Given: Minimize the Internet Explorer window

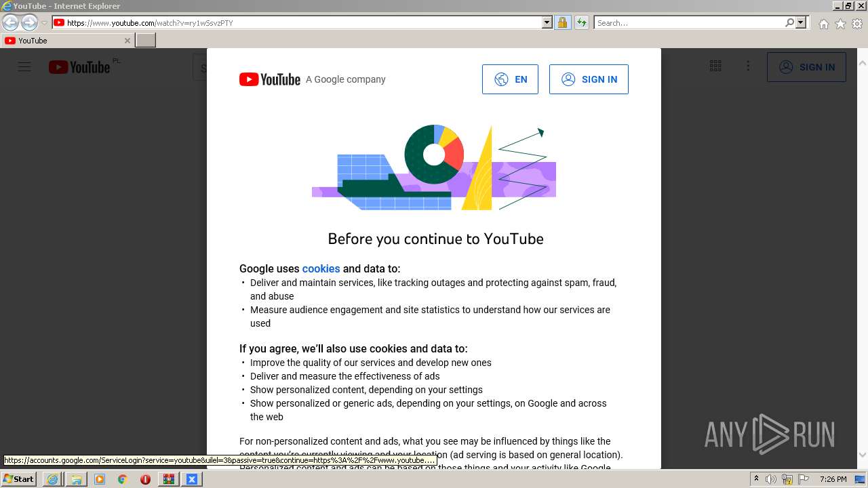Looking at the screenshot, I should pyautogui.click(x=837, y=5).
